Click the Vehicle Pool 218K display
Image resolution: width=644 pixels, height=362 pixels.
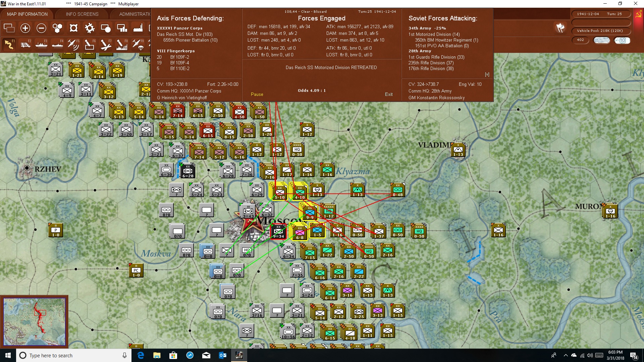tap(601, 31)
